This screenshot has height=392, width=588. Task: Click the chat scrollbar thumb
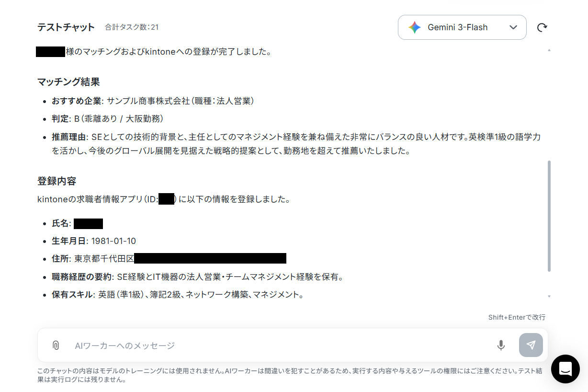pos(549,216)
